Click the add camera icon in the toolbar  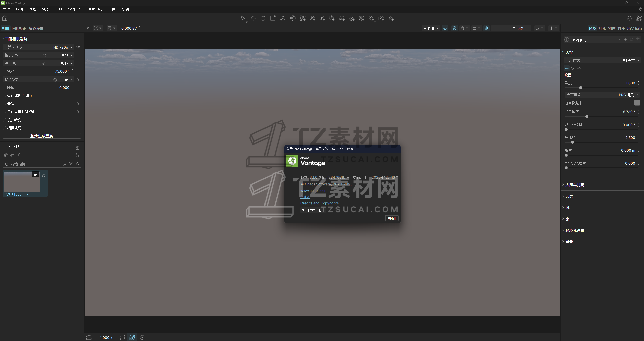(x=381, y=18)
